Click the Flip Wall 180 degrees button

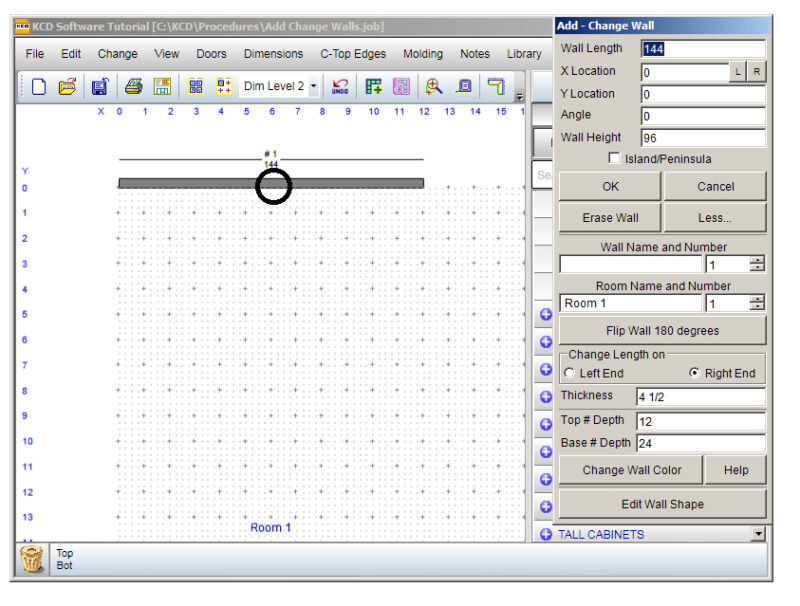pyautogui.click(x=662, y=331)
